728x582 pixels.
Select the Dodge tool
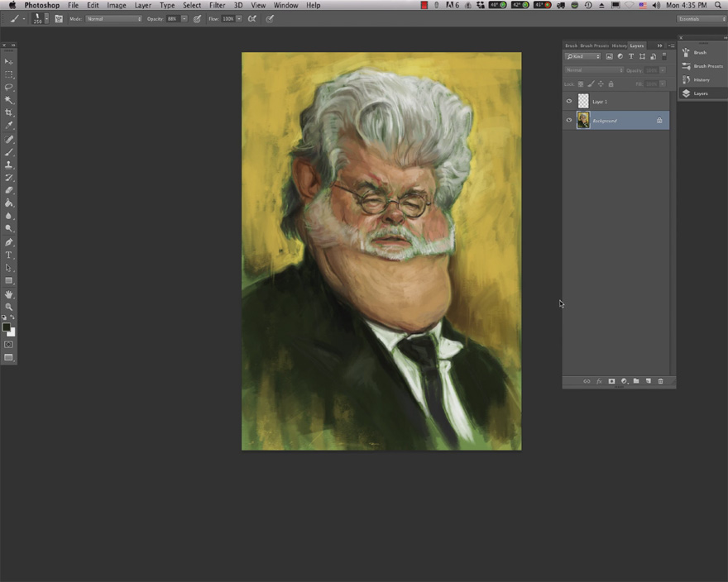point(8,228)
